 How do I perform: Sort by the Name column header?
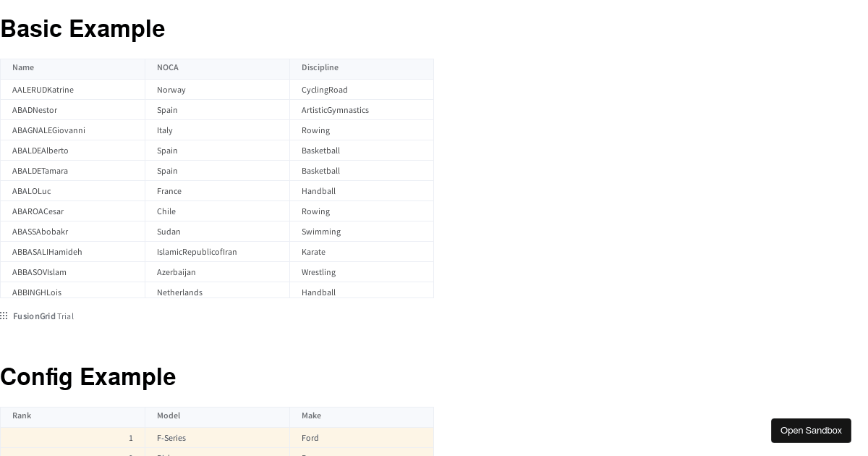[x=23, y=68]
